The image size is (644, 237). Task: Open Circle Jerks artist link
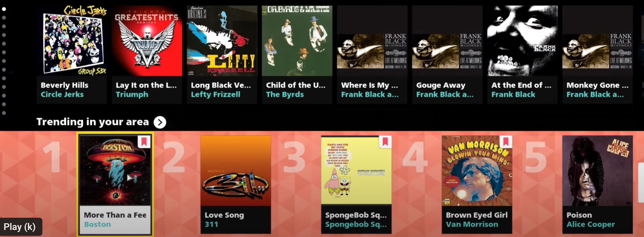(62, 95)
